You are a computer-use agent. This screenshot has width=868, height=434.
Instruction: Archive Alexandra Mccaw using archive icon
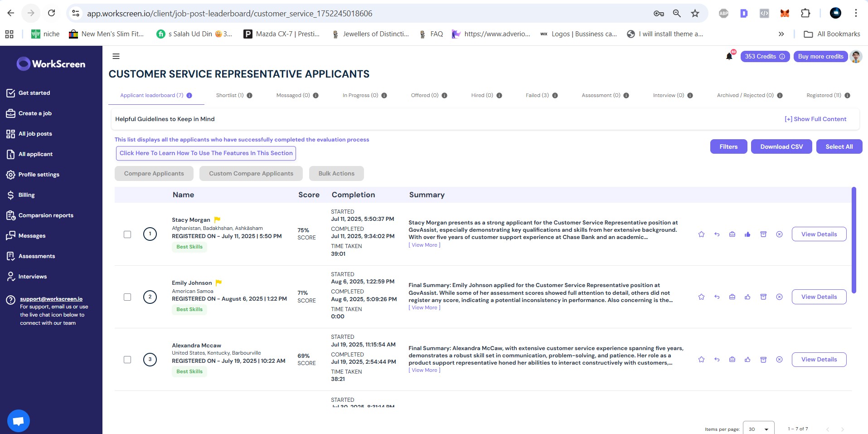pyautogui.click(x=763, y=360)
